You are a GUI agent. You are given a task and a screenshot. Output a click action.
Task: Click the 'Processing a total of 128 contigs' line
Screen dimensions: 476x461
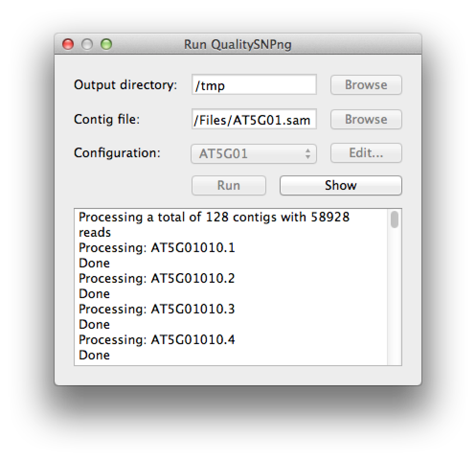[214, 218]
